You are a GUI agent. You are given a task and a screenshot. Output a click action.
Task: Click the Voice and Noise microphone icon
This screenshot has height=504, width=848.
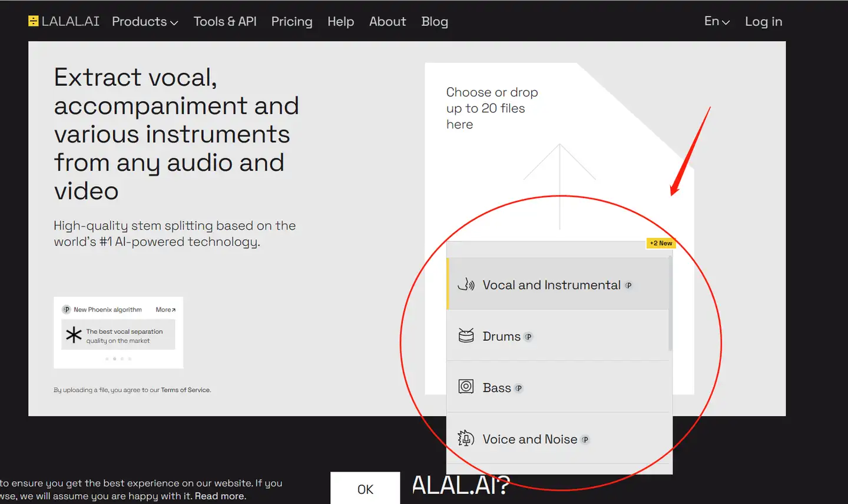pos(466,439)
